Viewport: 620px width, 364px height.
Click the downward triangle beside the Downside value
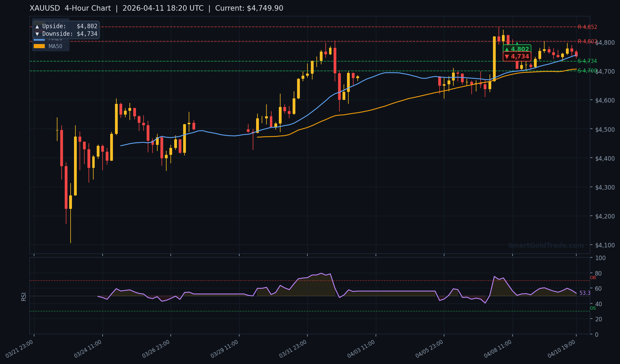37,34
